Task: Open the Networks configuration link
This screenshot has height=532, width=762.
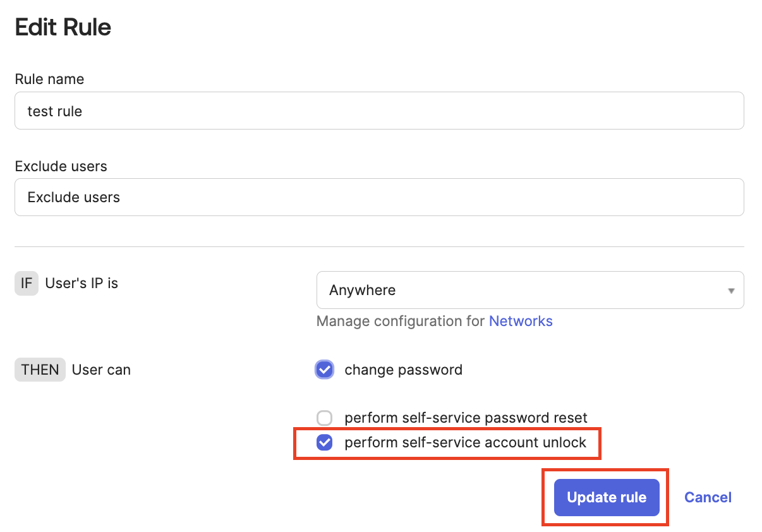Action: pyautogui.click(x=521, y=321)
